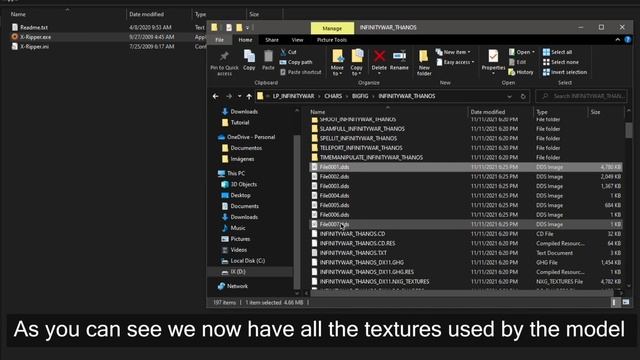Click Paste shortcut command

(301, 72)
